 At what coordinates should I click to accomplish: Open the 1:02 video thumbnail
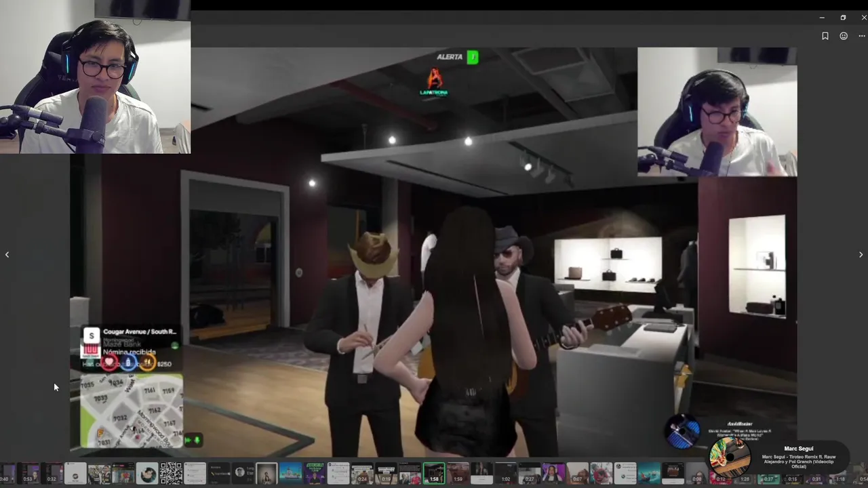(x=506, y=473)
